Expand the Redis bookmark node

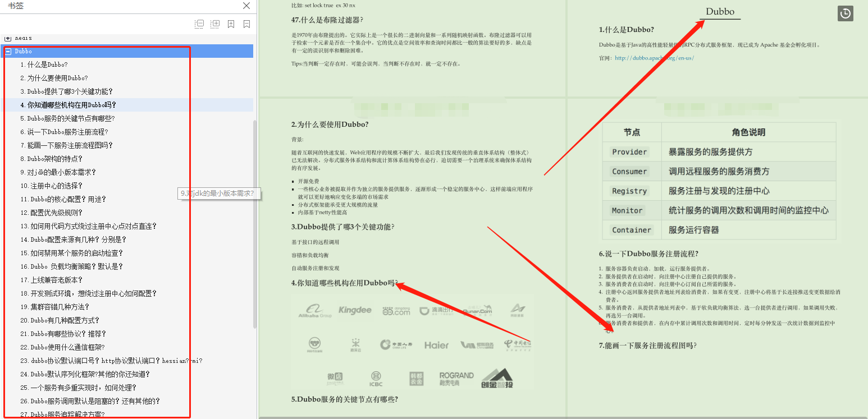(8, 38)
